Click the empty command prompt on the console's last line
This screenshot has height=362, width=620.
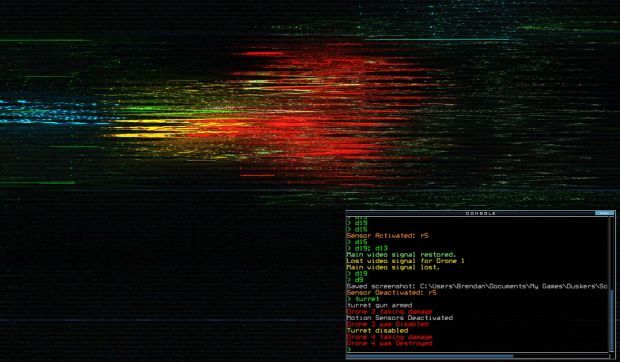[x=349, y=349]
